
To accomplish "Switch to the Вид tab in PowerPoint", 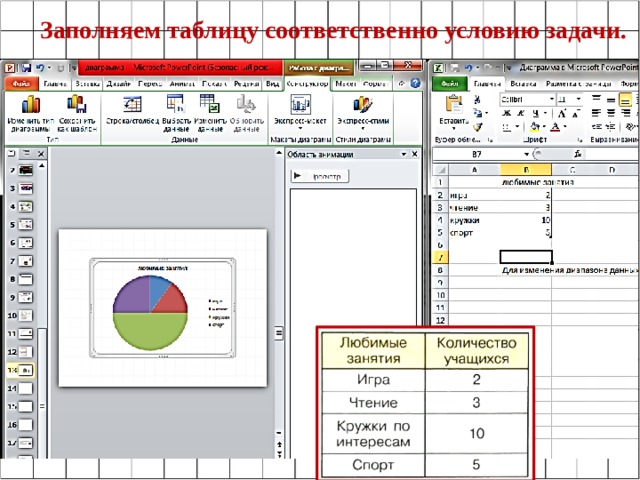I will [x=273, y=84].
